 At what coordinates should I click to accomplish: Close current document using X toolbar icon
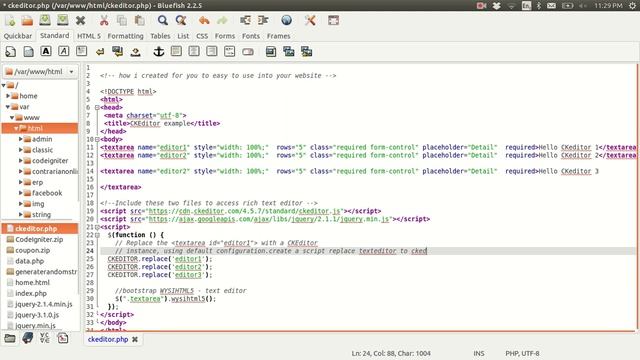pos(80,20)
